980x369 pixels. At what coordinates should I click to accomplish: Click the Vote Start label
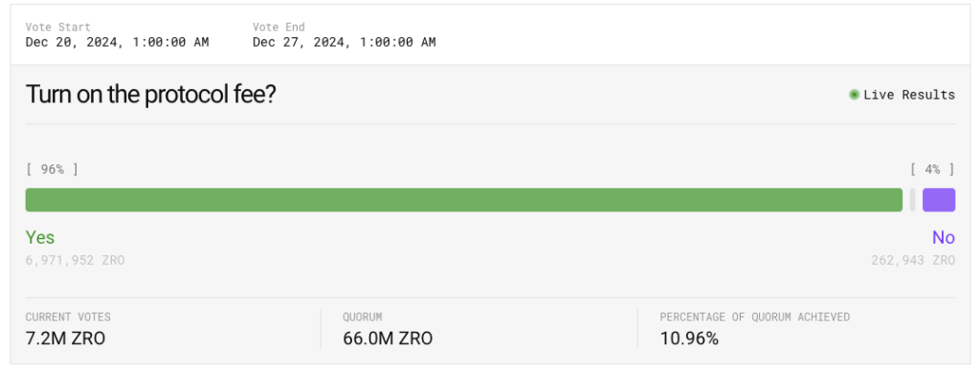pyautogui.click(x=58, y=27)
